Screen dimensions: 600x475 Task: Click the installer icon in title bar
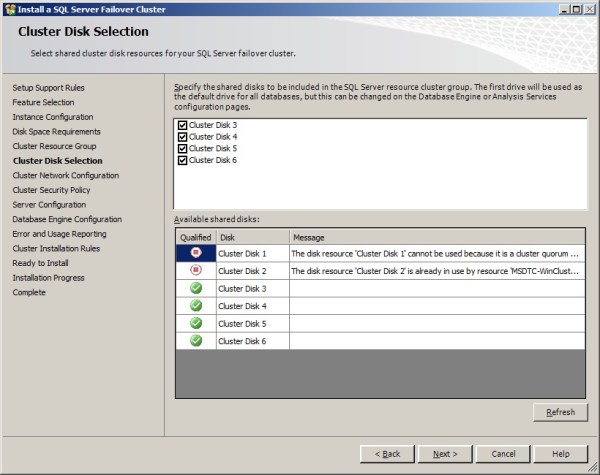[x=9, y=9]
